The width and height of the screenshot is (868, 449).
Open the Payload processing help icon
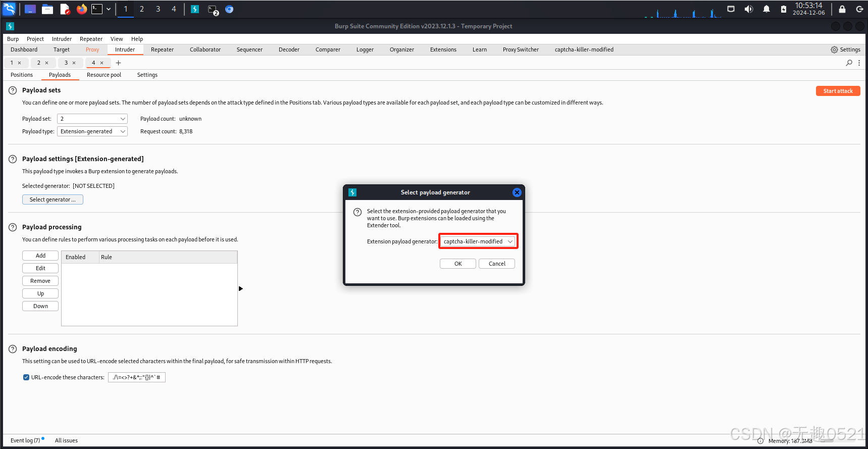point(13,227)
